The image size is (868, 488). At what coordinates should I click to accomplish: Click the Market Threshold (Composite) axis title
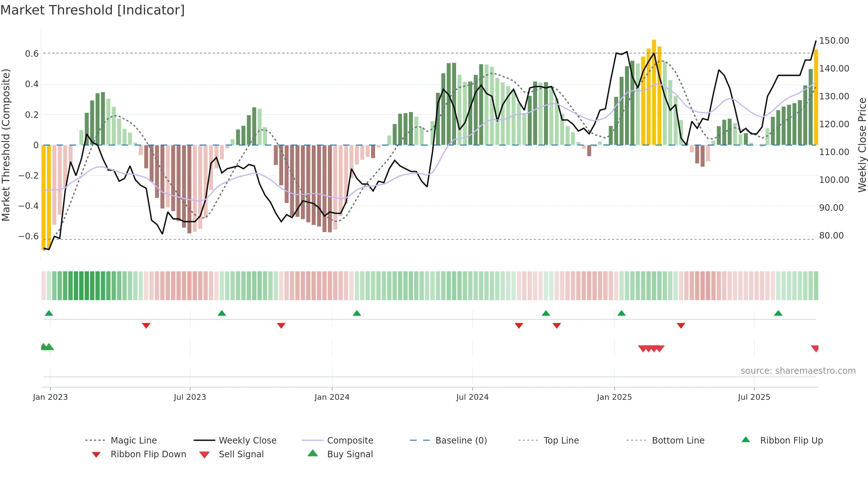(5, 145)
